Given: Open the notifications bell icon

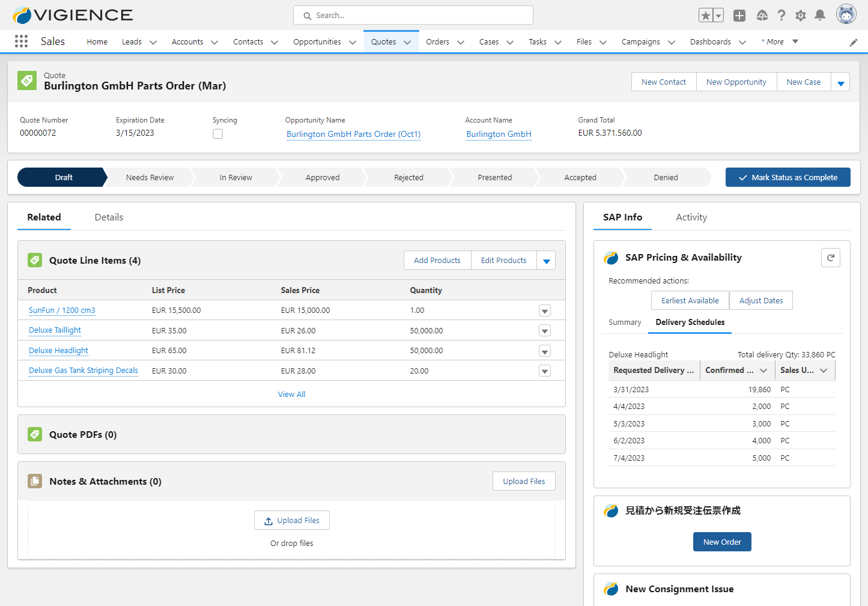Looking at the screenshot, I should click(820, 16).
